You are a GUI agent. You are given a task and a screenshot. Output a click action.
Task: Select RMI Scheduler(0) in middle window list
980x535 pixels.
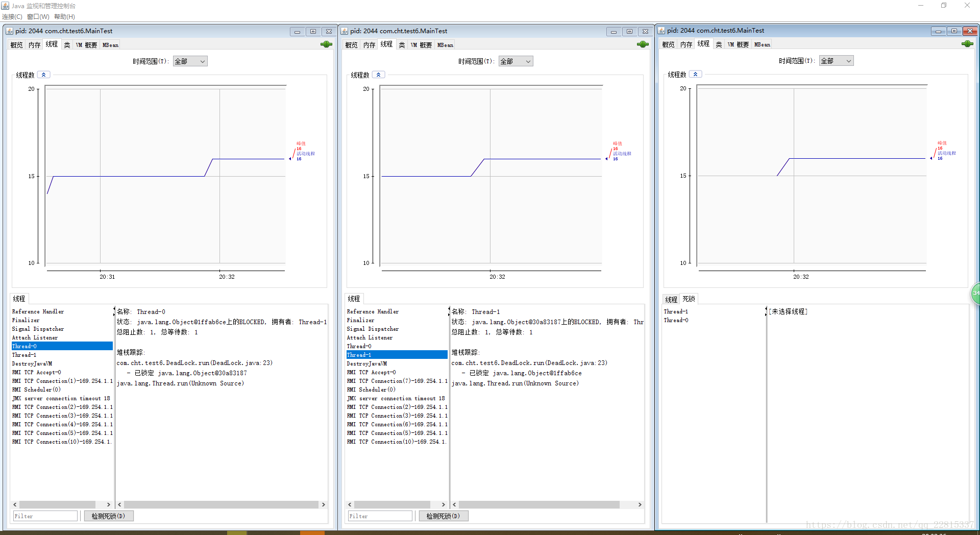(397, 390)
